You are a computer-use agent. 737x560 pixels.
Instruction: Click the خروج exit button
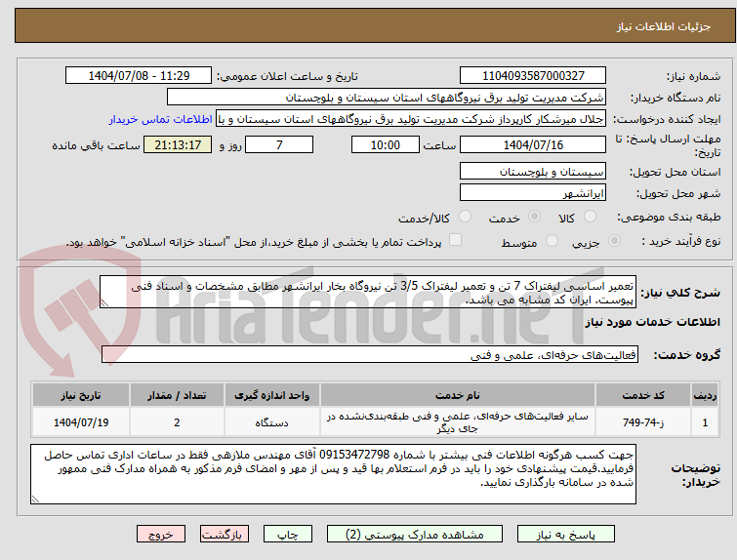point(161,535)
